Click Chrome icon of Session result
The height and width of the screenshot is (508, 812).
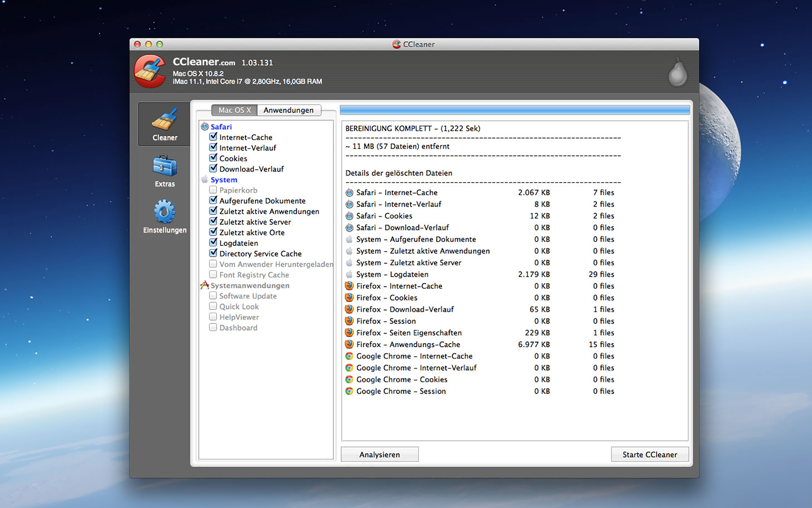pos(349,391)
